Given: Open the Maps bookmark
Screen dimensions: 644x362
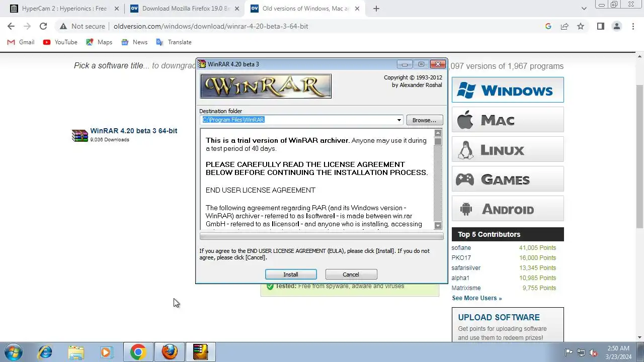Looking at the screenshot, I should coord(99,42).
